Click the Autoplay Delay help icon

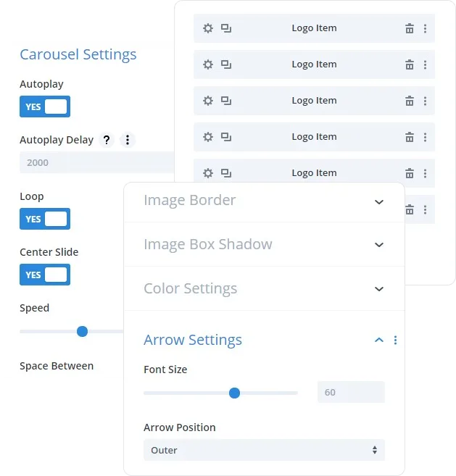tap(107, 140)
